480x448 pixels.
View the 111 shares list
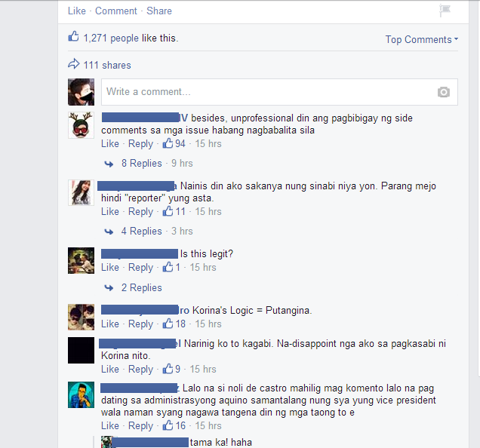(x=107, y=65)
